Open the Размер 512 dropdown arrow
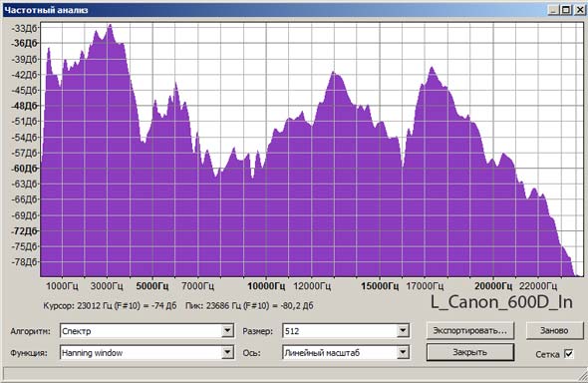Viewport: 588px width, 383px height. point(403,331)
